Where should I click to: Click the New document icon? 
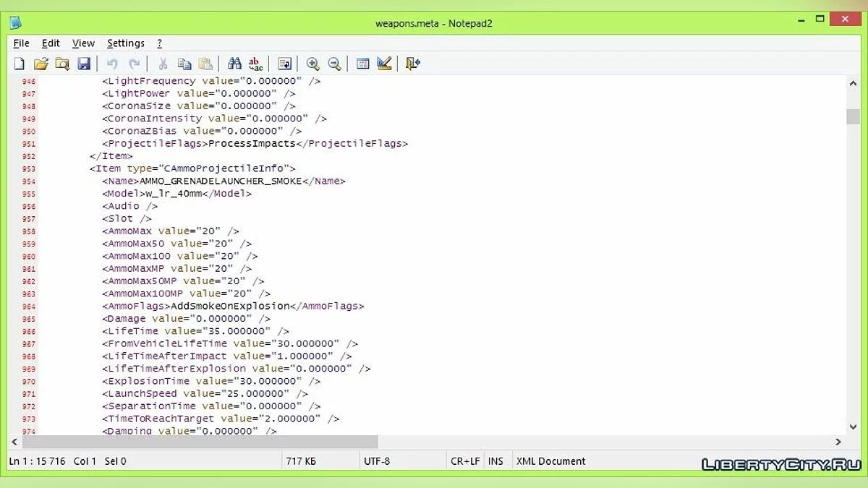(20, 64)
